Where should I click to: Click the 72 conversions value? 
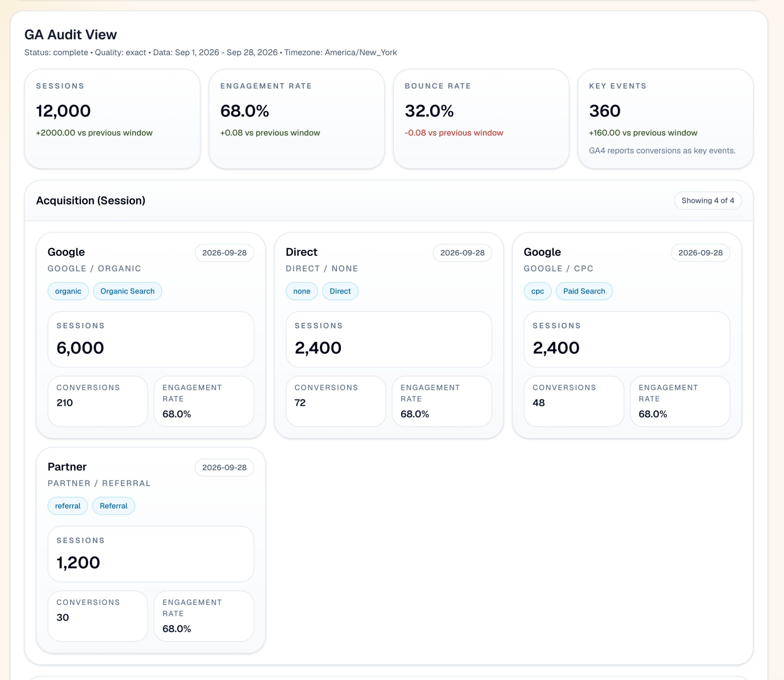tap(300, 403)
